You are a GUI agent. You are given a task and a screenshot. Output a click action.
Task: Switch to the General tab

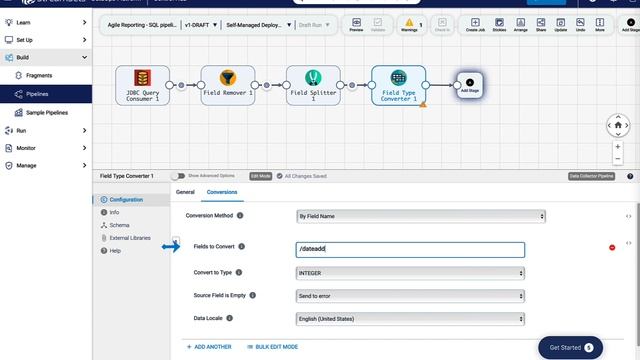click(185, 192)
